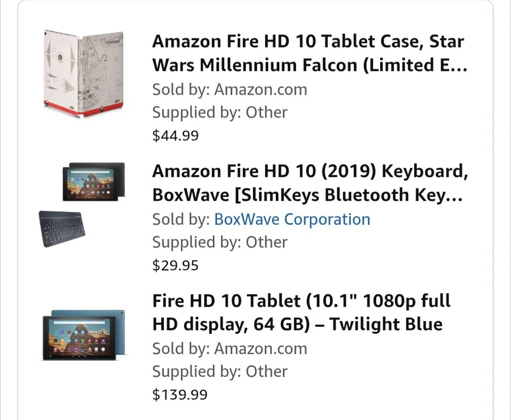Click "Supplied by: Other" under the Star Wars case
Viewport: 511px width, 420px height.
(219, 112)
